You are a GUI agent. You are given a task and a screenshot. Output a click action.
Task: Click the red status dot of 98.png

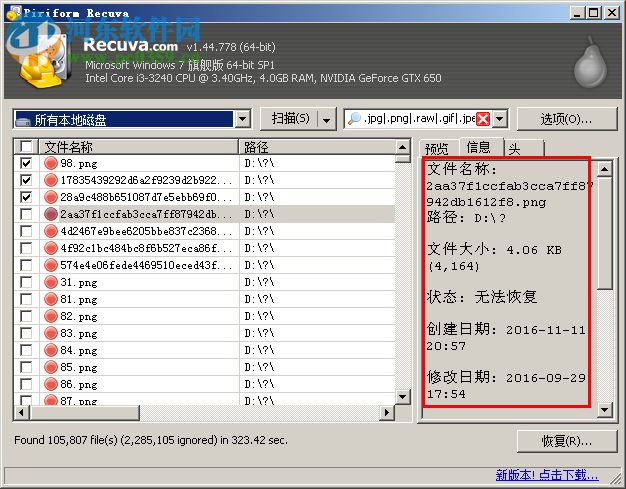[51, 163]
